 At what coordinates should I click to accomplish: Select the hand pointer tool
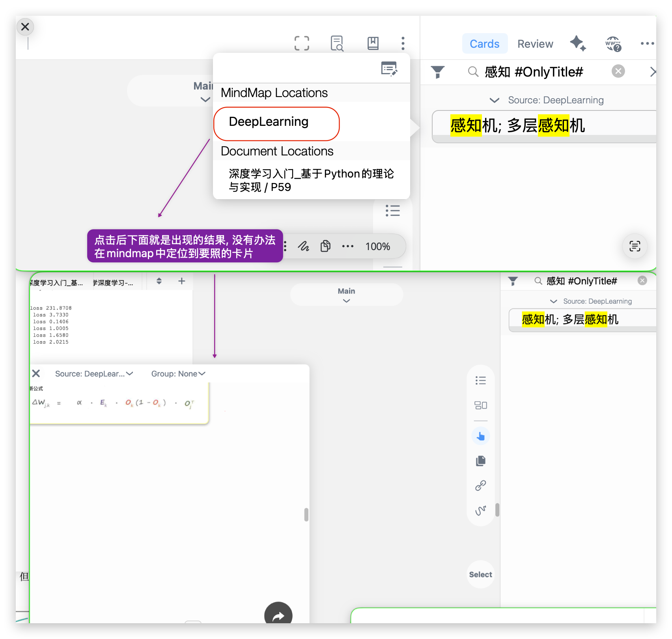480,436
